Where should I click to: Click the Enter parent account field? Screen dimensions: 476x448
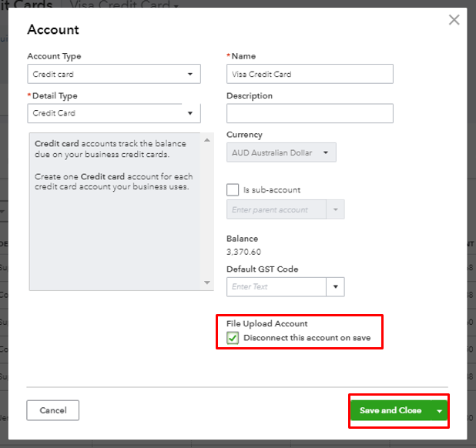[277, 209]
